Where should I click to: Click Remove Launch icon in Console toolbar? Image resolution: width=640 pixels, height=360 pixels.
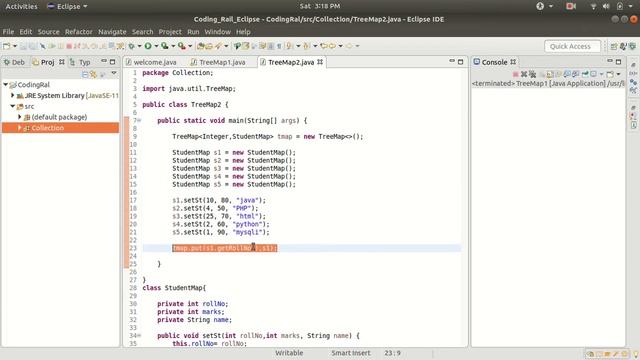(x=524, y=74)
